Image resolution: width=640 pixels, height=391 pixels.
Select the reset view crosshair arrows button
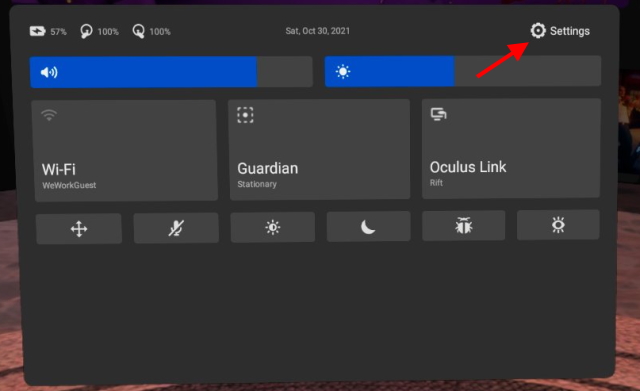[79, 229]
